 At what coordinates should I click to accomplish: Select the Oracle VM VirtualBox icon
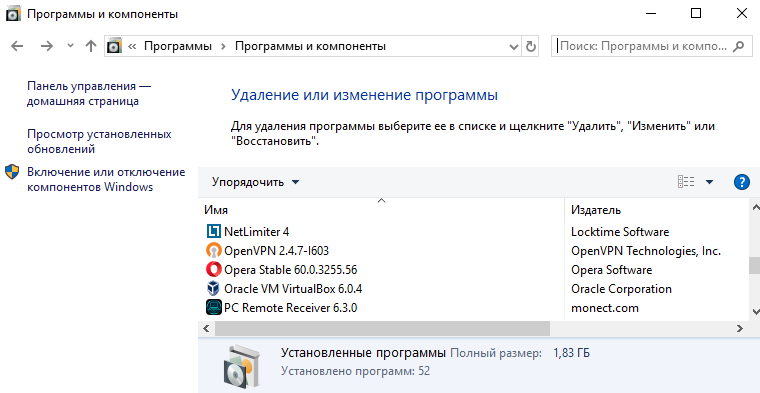click(x=213, y=289)
